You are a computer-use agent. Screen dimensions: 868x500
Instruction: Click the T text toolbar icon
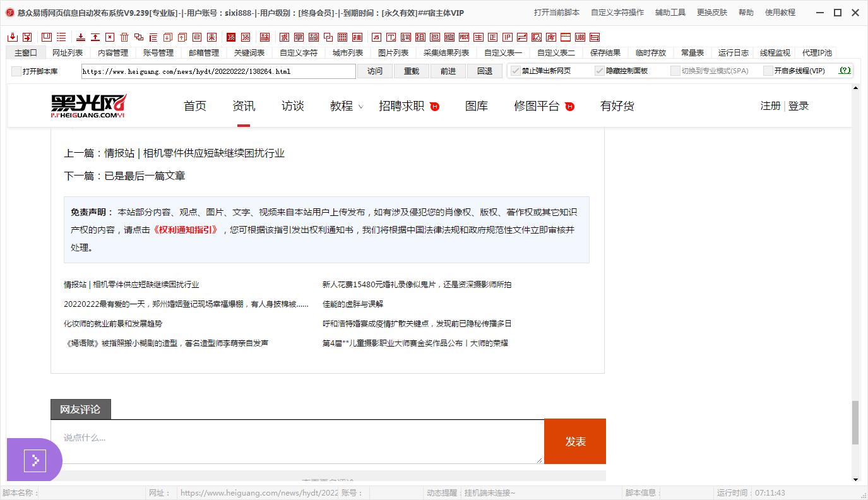(x=391, y=37)
